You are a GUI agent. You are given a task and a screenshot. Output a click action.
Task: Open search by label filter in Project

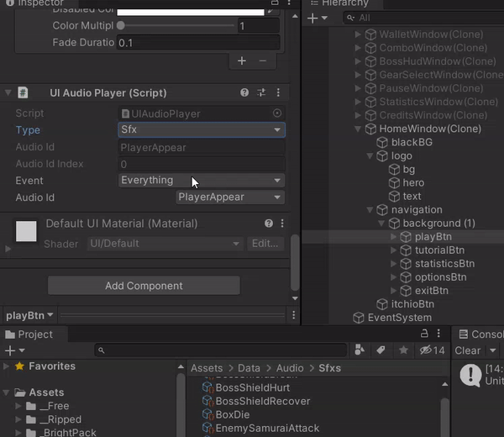point(381,350)
